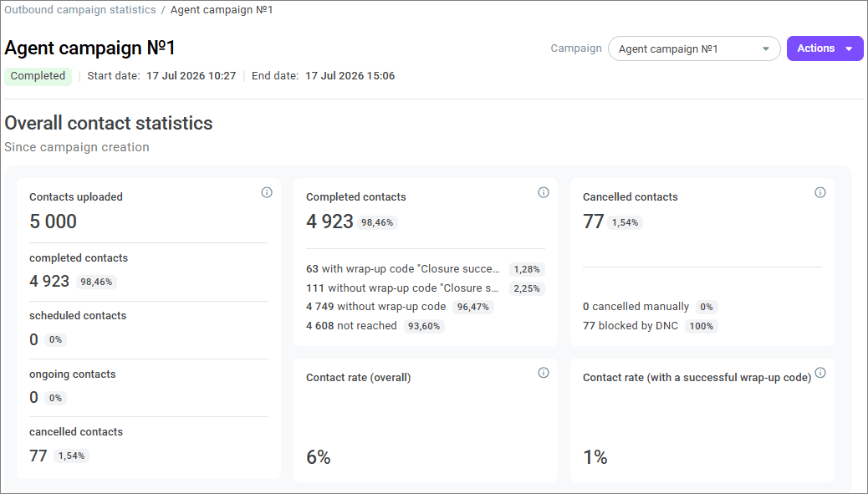Click the cancelled contacts label in the uploaded card
Screen dimensions: 868x494
pyautogui.click(x=76, y=432)
